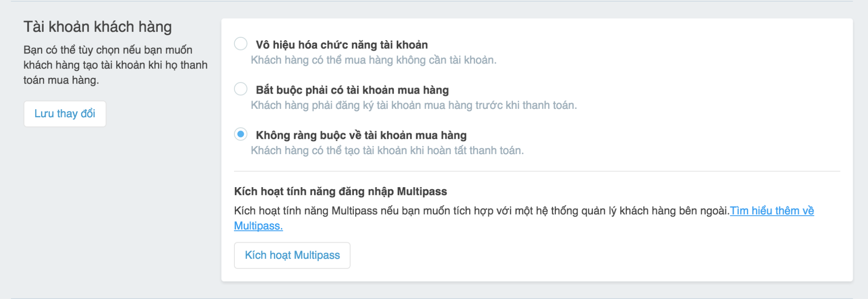The image size is (868, 299).
Task: Click the Tài khoản khách hàng section heading
Action: (97, 27)
